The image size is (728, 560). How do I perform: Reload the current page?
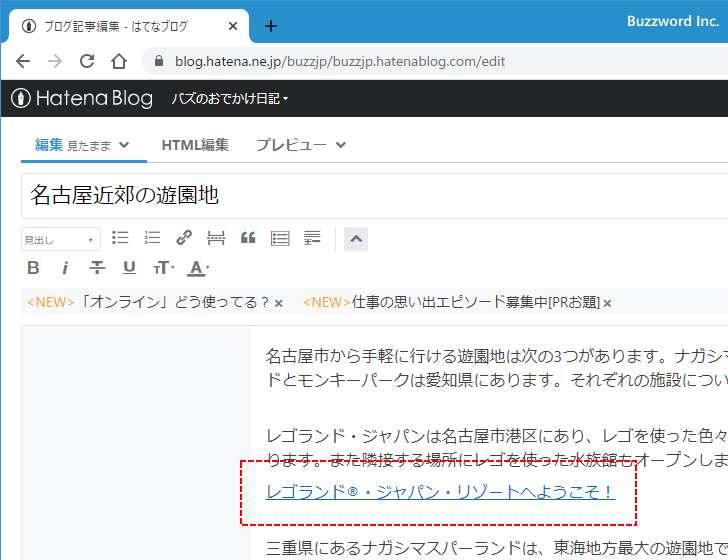pos(87,61)
